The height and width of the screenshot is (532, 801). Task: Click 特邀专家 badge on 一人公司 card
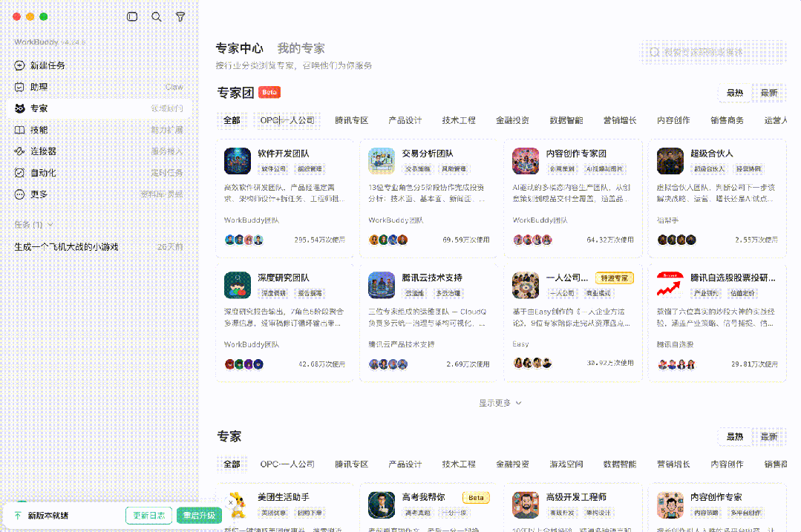[x=615, y=278]
